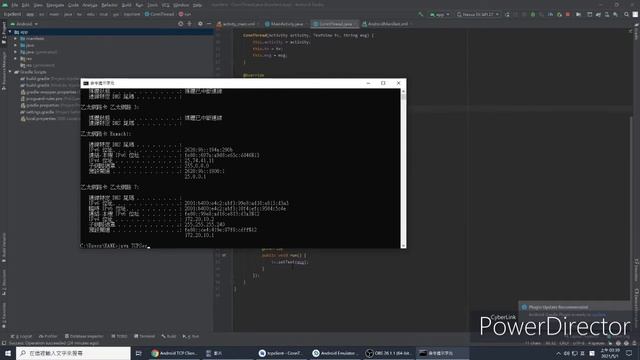Click the command prompt scroll-down arrow
The image size is (640, 360).
[403, 245]
